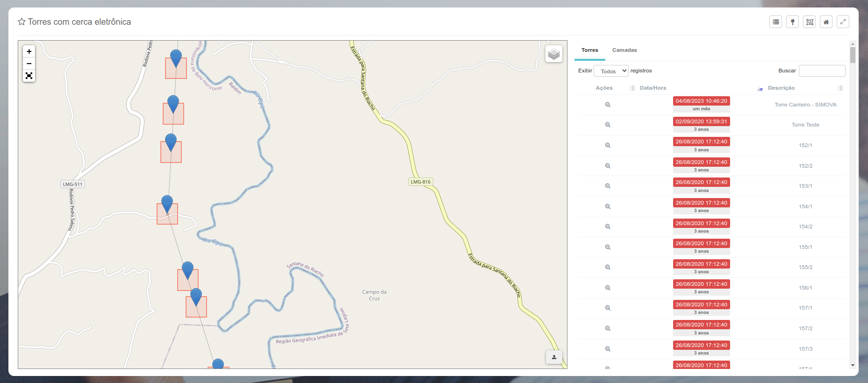Zoom to Torre Canteiro - SIMOVA row
868x383 pixels.
coord(608,105)
